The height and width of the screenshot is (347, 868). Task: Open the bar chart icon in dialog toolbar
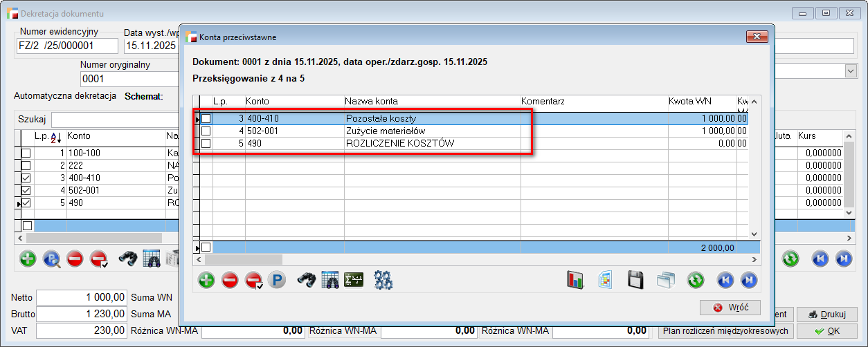[576, 280]
